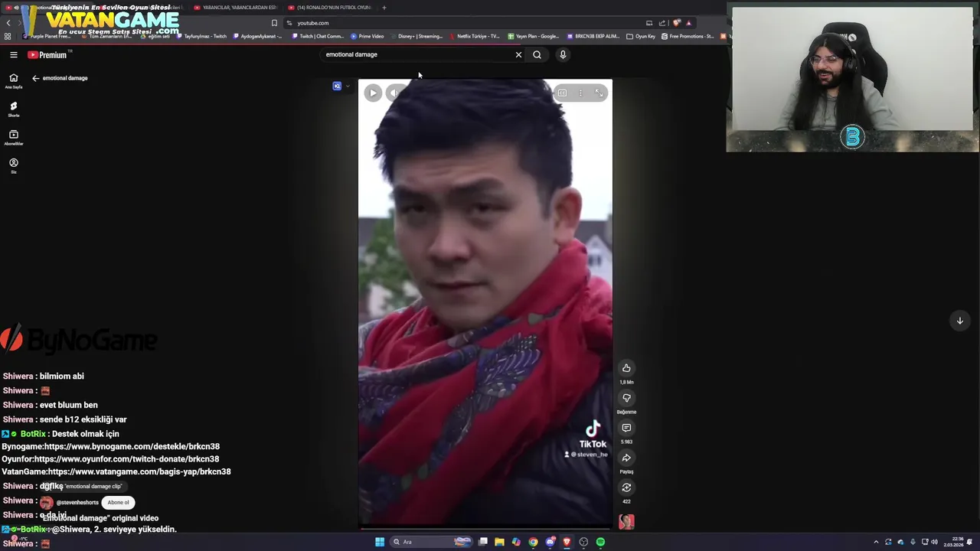Screen dimensions: 980x551
Task: Open the Oyun Key bookmarks folder
Action: click(641, 36)
